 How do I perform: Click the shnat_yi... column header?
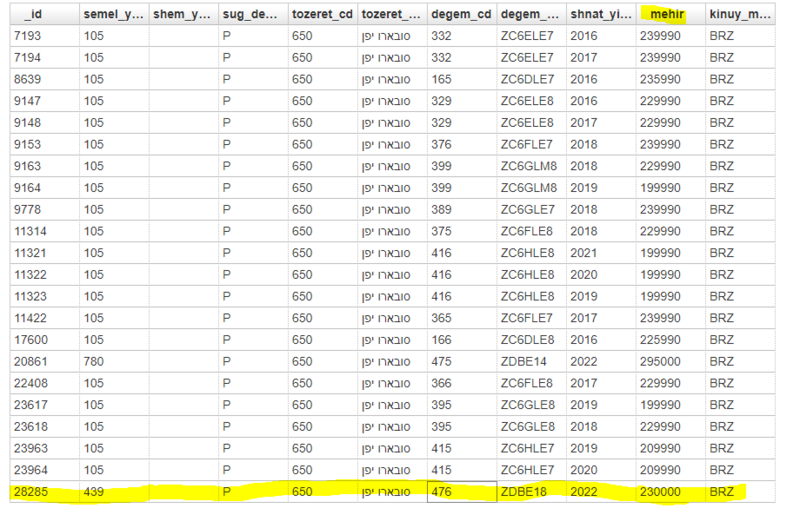click(x=601, y=14)
